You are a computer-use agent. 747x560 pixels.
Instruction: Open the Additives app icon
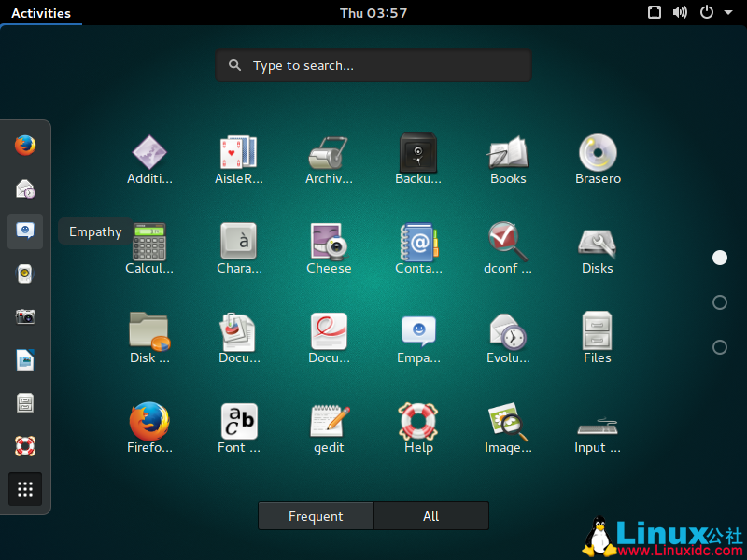(x=149, y=153)
